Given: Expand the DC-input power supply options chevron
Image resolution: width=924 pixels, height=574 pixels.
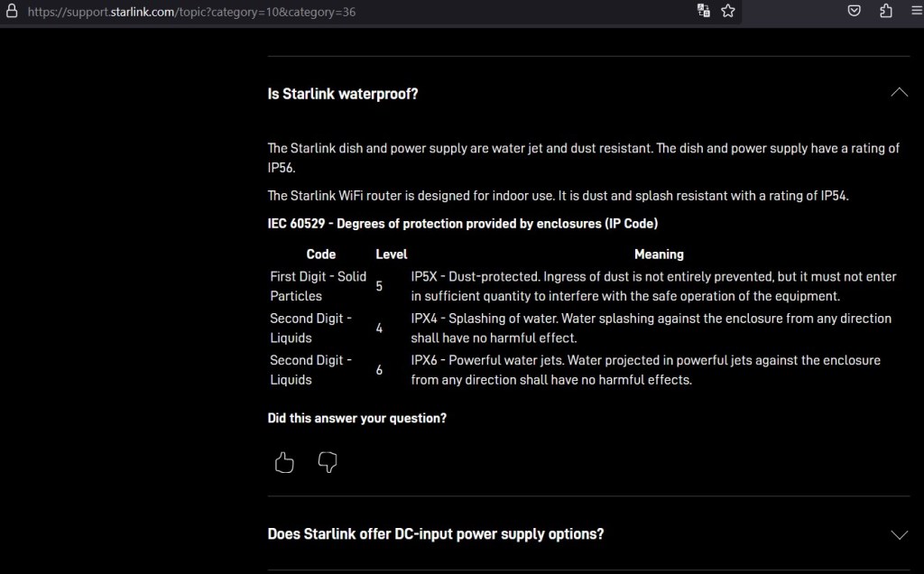Looking at the screenshot, I should 899,534.
